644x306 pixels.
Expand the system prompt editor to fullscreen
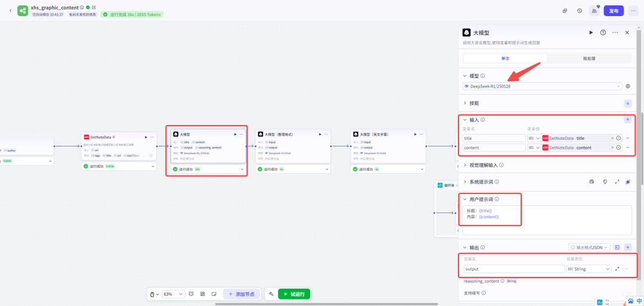pos(617,182)
